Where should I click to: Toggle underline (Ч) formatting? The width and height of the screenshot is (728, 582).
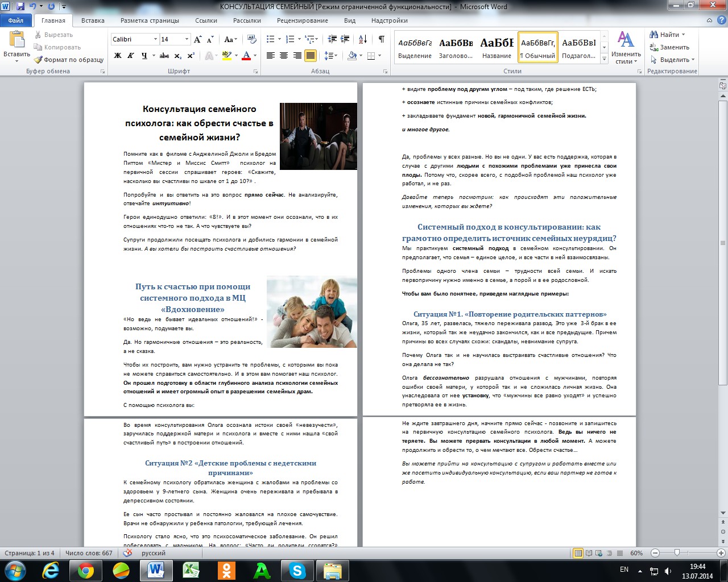(144, 56)
